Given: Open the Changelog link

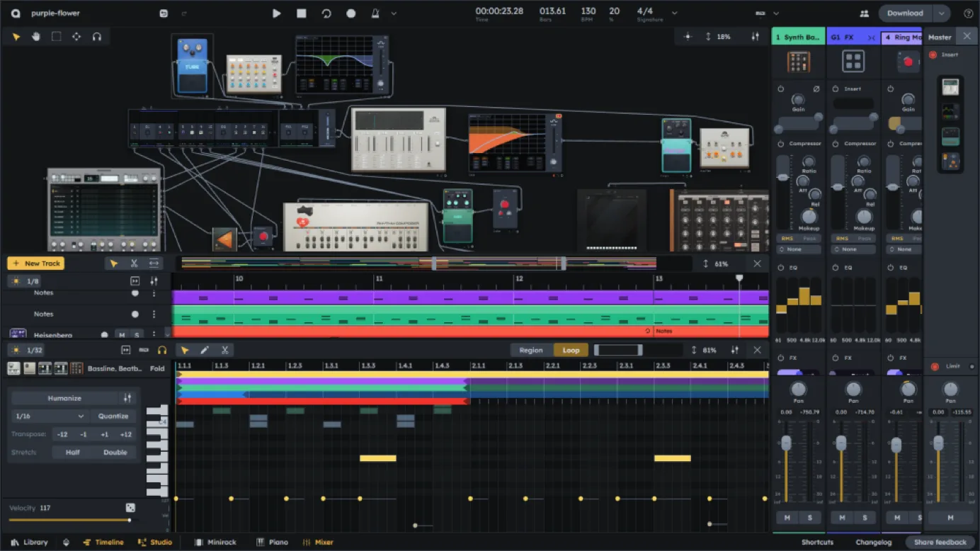Looking at the screenshot, I should click(873, 543).
